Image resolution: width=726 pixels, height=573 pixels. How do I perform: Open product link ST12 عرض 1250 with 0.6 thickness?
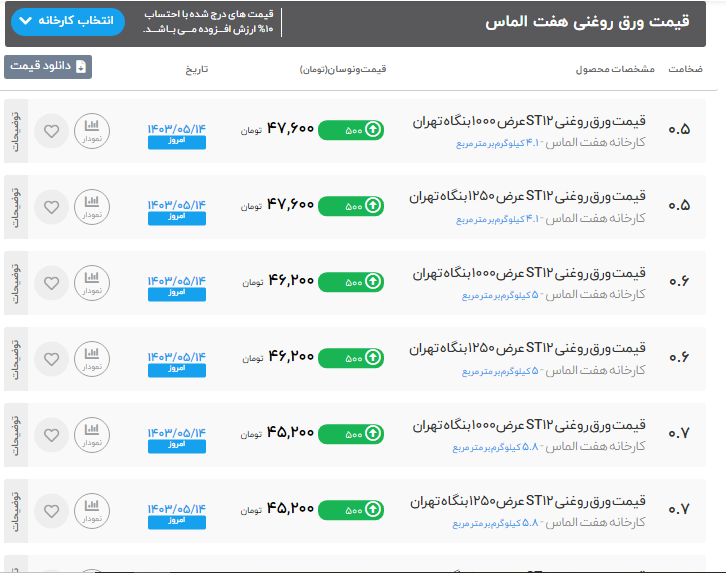(x=528, y=349)
